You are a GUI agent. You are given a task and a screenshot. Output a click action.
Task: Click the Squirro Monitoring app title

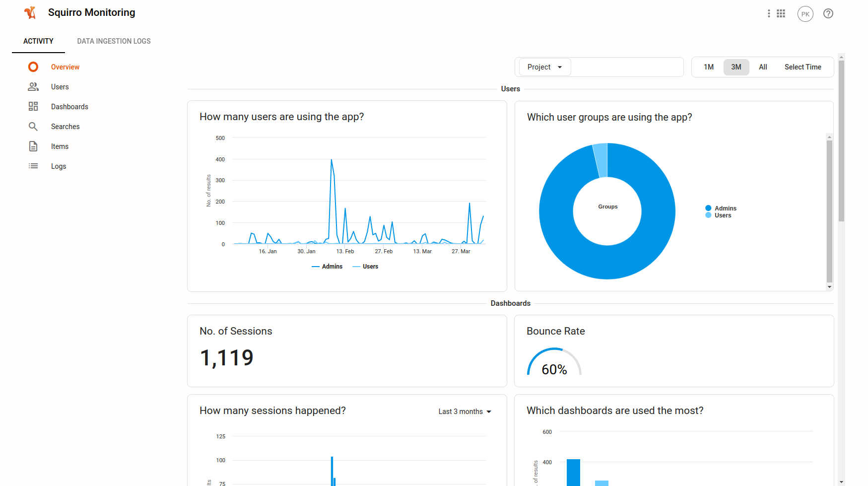91,12
